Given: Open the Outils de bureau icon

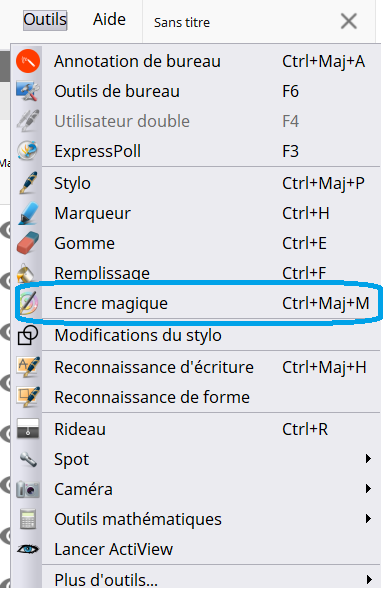Looking at the screenshot, I should tap(28, 91).
